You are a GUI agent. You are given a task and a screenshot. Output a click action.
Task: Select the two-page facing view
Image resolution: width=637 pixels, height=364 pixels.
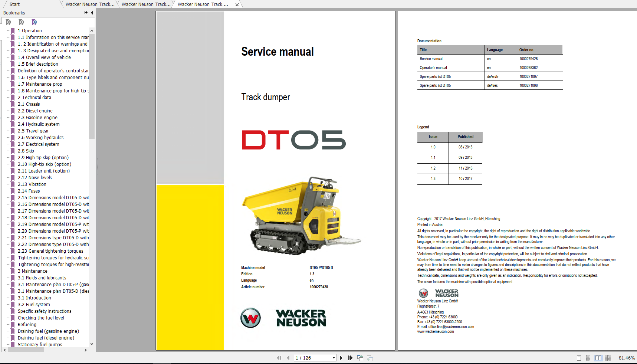[x=598, y=358]
